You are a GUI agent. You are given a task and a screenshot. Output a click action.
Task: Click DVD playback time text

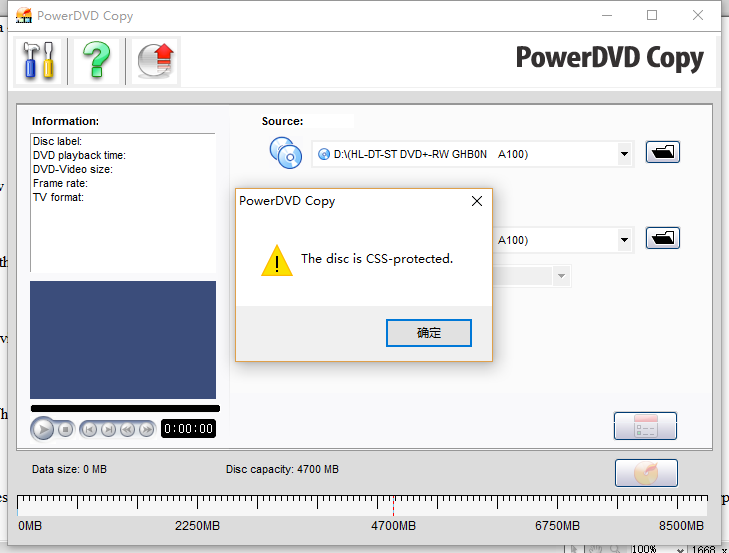click(79, 155)
